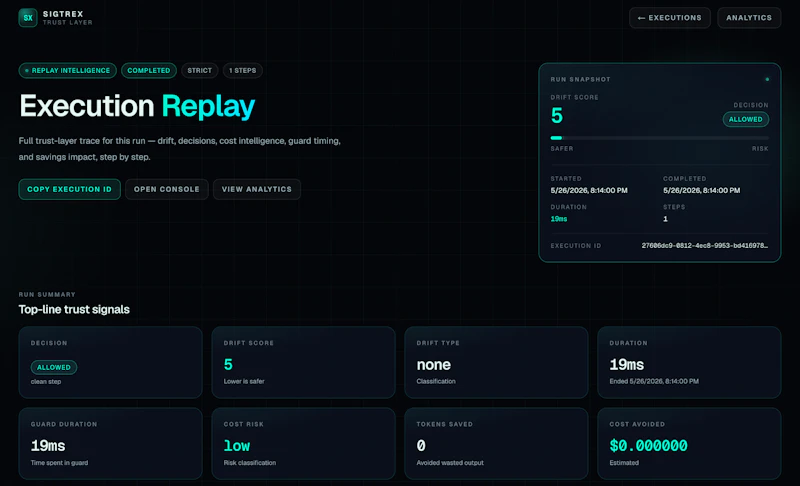Click the Completed status badge

[148, 70]
